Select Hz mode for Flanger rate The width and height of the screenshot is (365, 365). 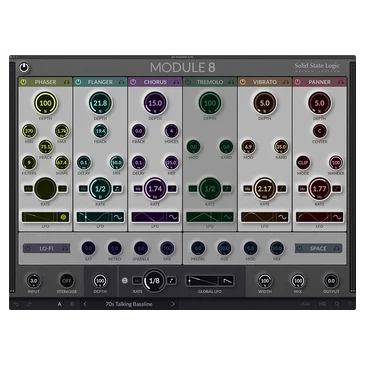tap(83, 189)
